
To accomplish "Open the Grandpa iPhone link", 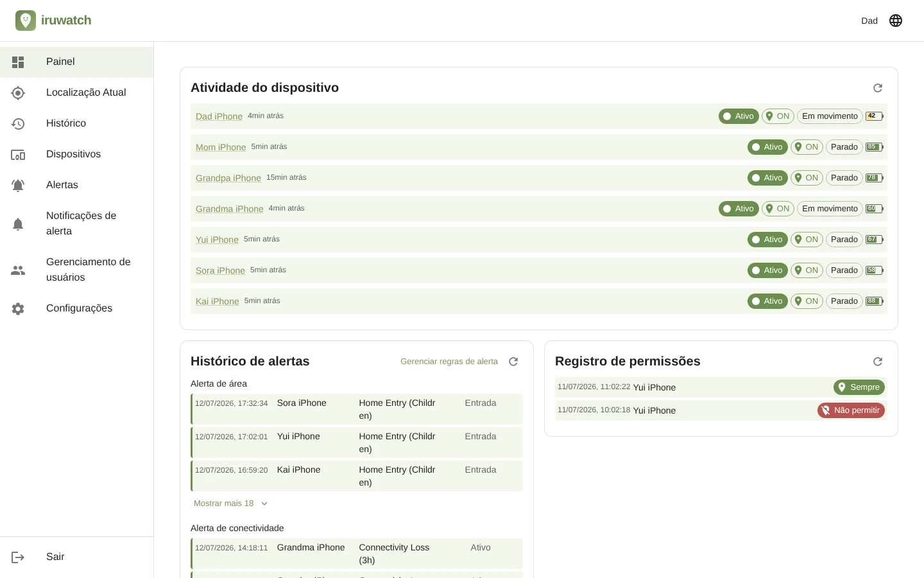I will [228, 178].
